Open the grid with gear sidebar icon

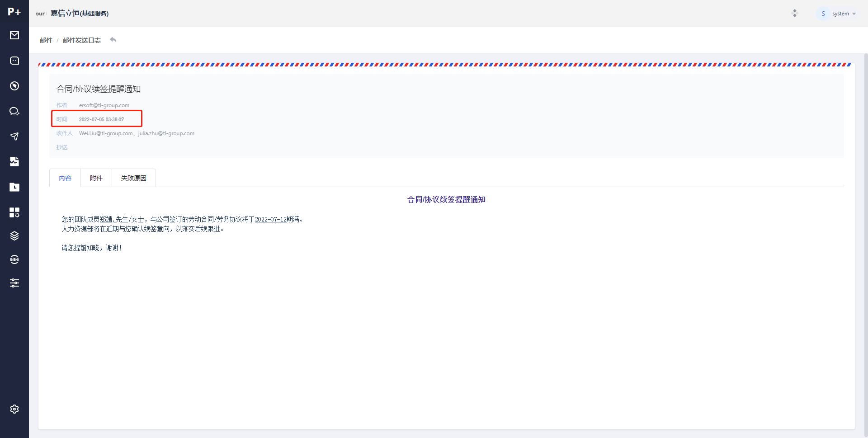click(14, 212)
